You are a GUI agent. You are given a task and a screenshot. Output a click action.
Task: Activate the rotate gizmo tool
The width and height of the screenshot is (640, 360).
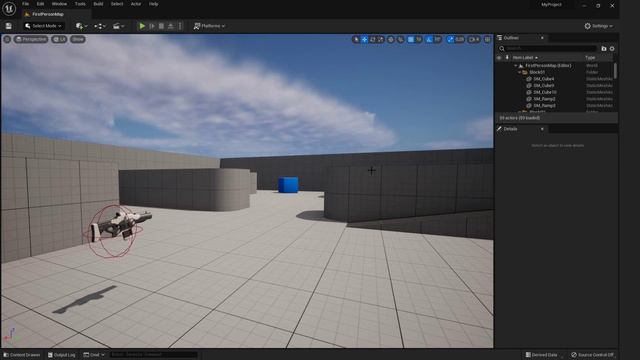[x=373, y=39]
